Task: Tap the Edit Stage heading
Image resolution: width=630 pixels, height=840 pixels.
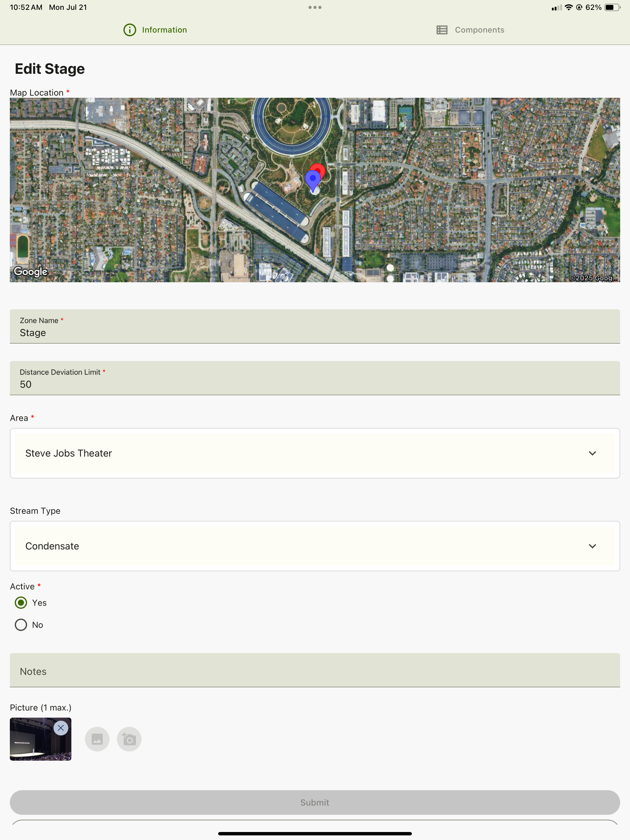Action: 50,69
